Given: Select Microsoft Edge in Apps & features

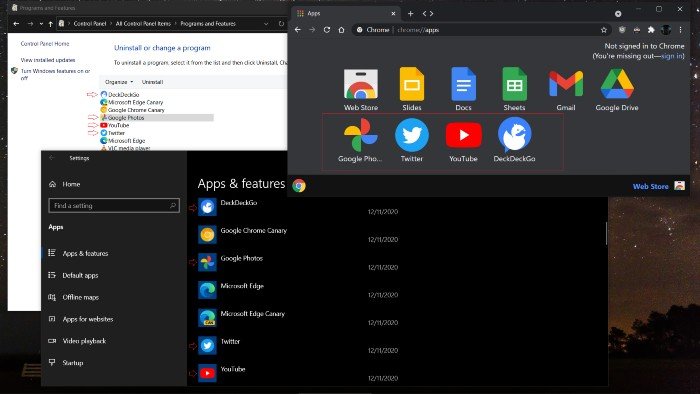Looking at the screenshot, I should pos(299,290).
